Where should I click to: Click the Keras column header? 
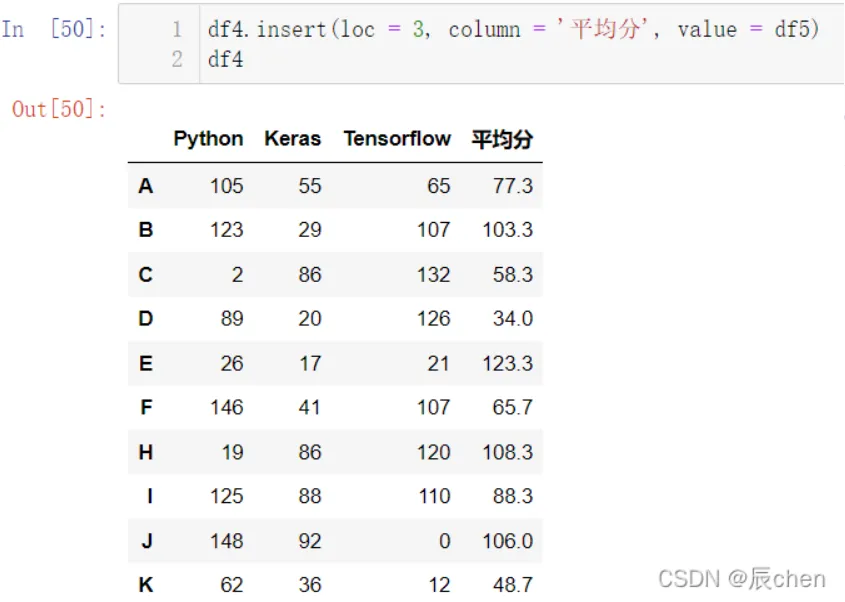point(292,139)
